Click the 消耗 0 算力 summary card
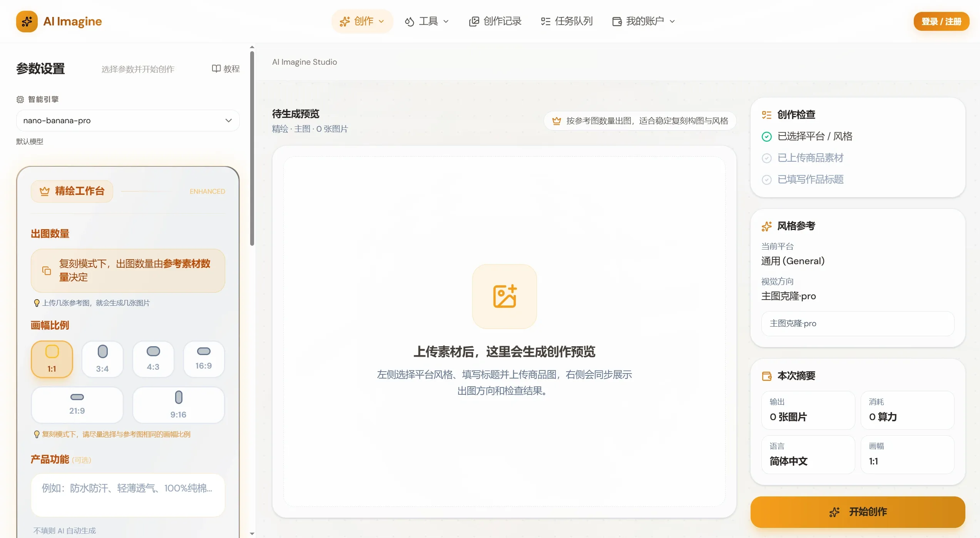This screenshot has width=980, height=538. [x=907, y=410]
